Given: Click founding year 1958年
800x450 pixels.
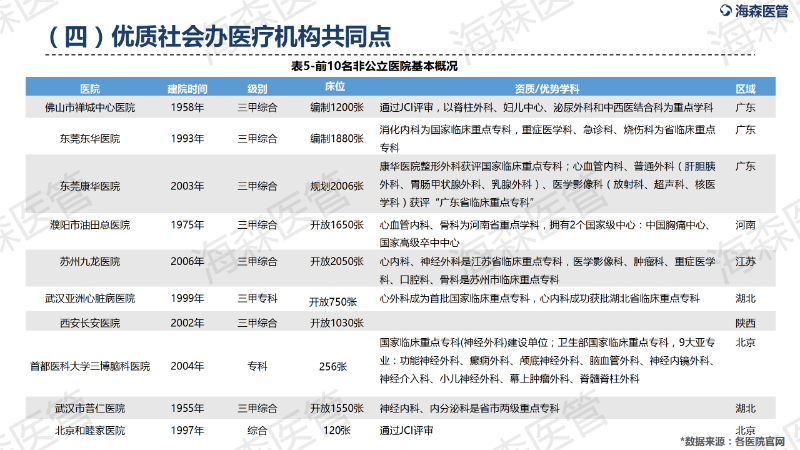Looking at the screenshot, I should point(187,108).
